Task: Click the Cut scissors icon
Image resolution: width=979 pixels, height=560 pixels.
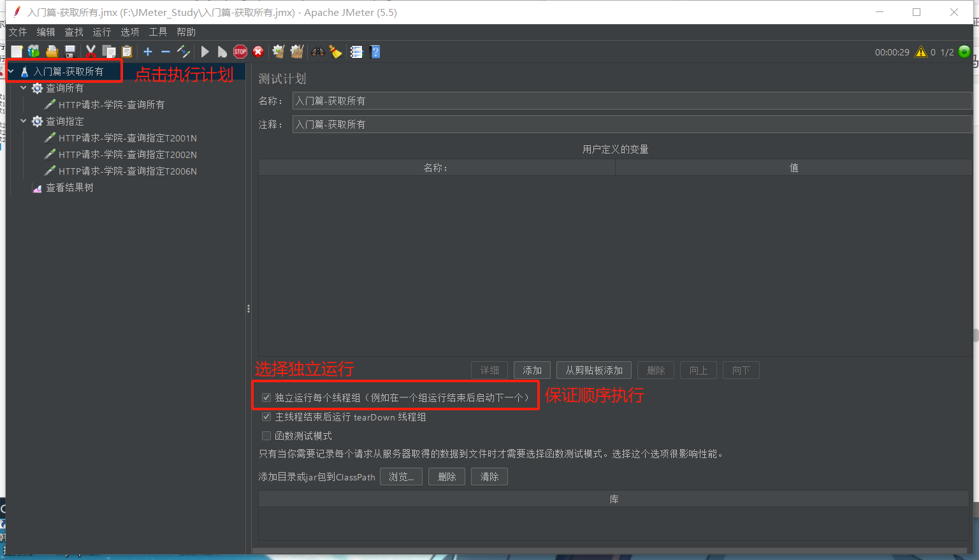Action: click(91, 52)
